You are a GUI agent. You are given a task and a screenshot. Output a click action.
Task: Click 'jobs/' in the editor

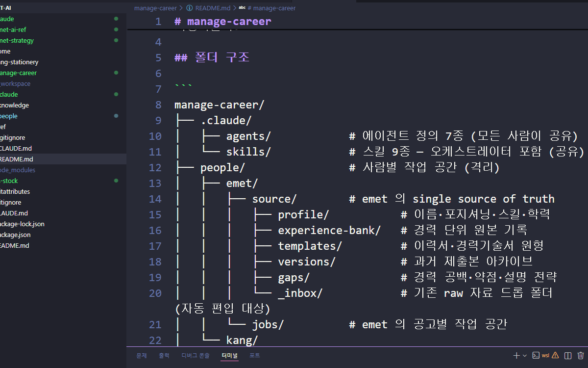[268, 324]
